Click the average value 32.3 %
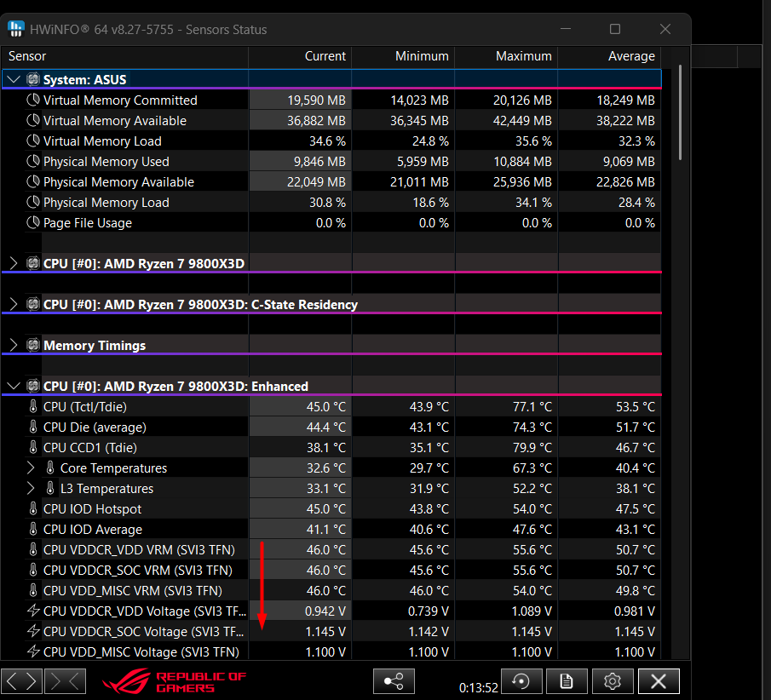Screen dimensions: 771x700 (x=636, y=141)
